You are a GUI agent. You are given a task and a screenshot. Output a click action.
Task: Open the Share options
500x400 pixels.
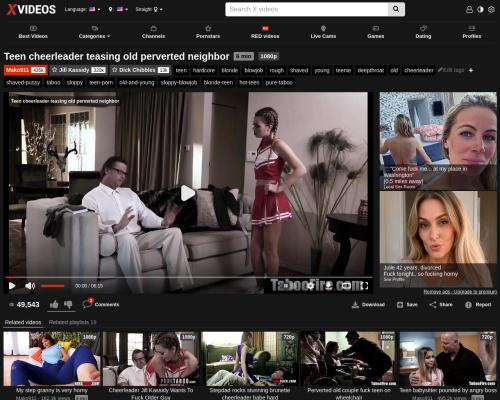tap(441, 305)
